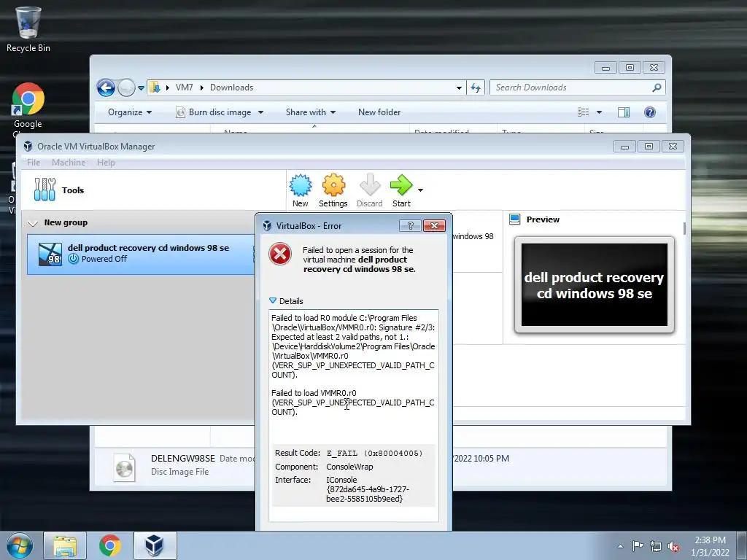Open the recent locations dropdown in Explorer
This screenshot has width=747, height=560.
click(x=141, y=87)
